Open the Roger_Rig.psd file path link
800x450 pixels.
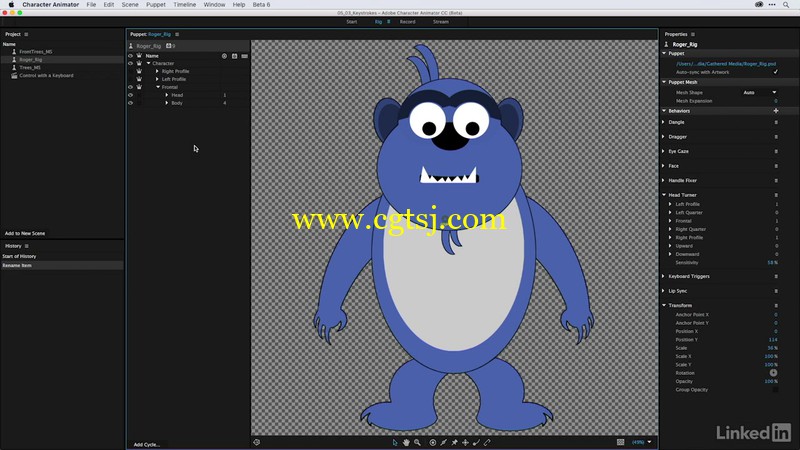(726, 64)
